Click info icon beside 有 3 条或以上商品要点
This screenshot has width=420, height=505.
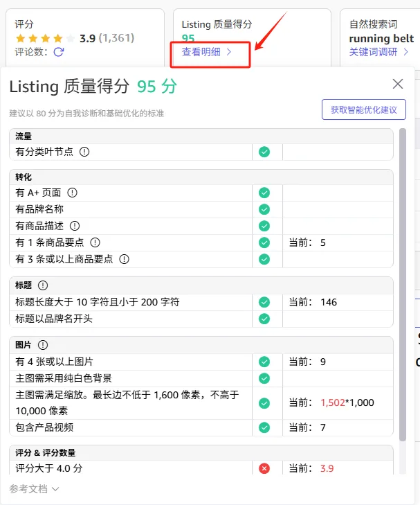pyautogui.click(x=124, y=259)
